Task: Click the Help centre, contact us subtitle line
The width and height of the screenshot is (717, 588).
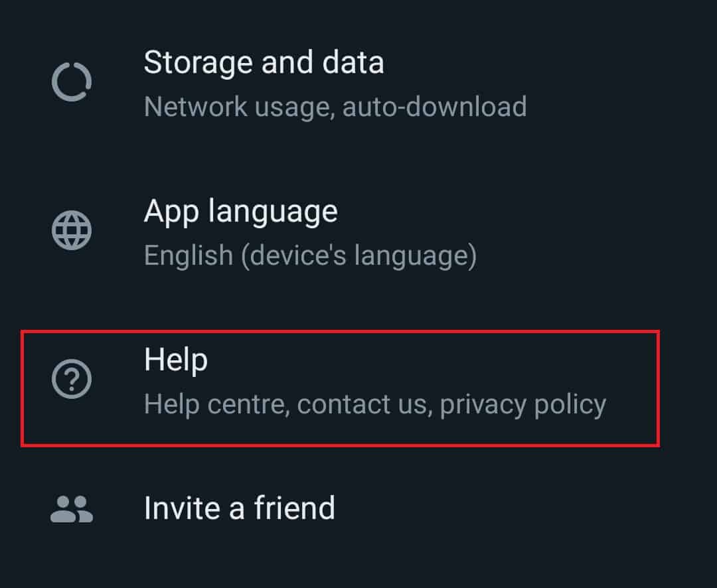Action: (x=375, y=404)
